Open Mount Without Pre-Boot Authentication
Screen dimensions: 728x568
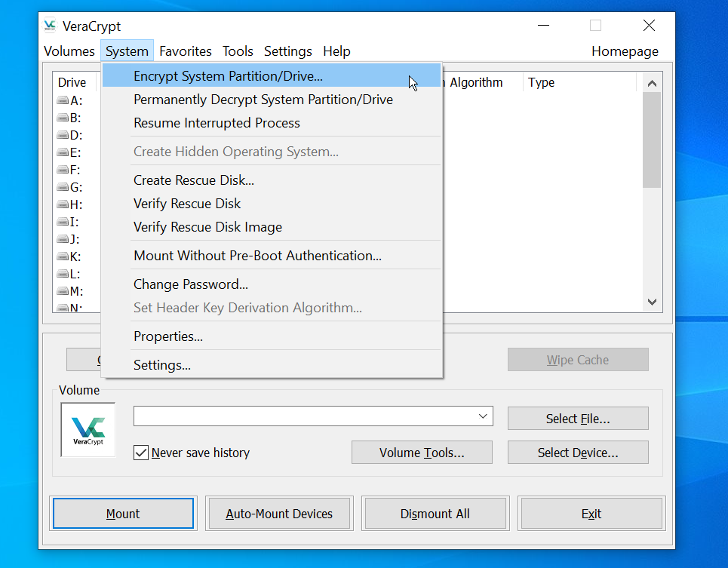pos(257,256)
